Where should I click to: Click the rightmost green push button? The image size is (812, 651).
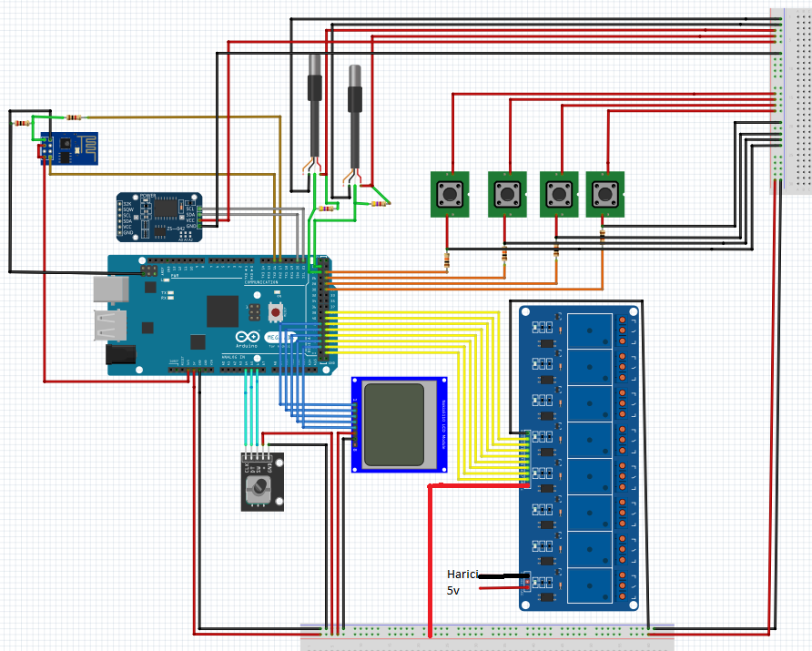coord(604,194)
